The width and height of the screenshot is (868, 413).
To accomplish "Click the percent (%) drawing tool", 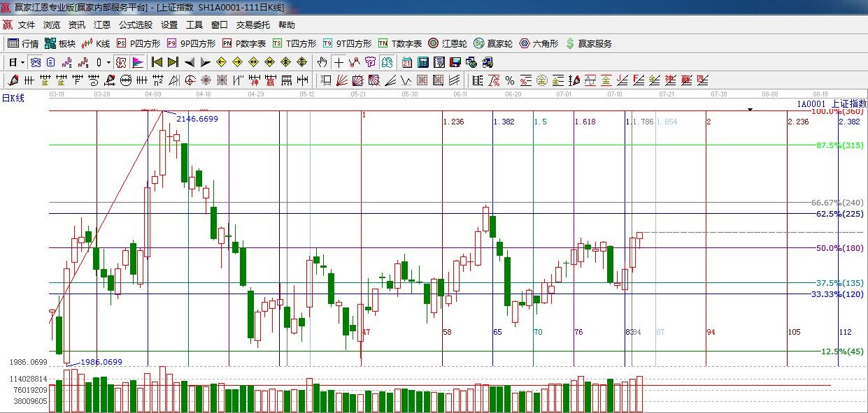I will 510,80.
